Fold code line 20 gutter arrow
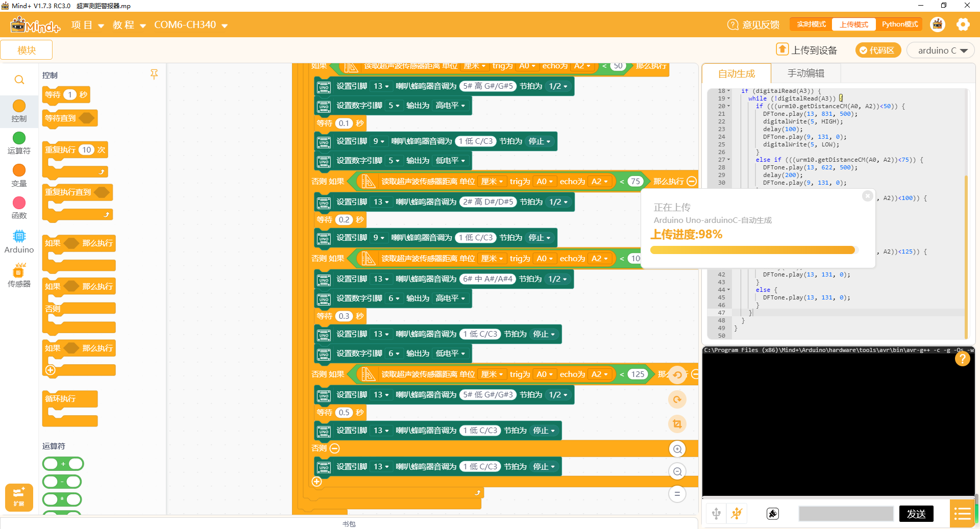The width and height of the screenshot is (980, 529). point(728,106)
